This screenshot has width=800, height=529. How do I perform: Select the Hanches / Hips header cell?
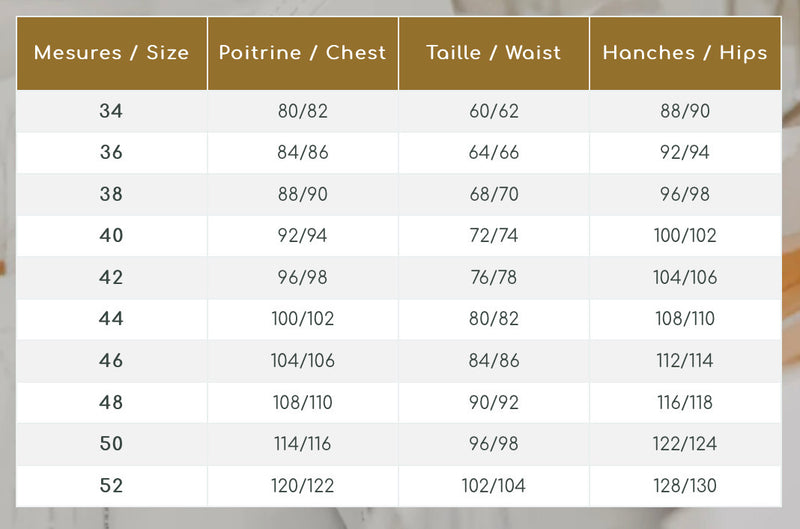[685, 53]
